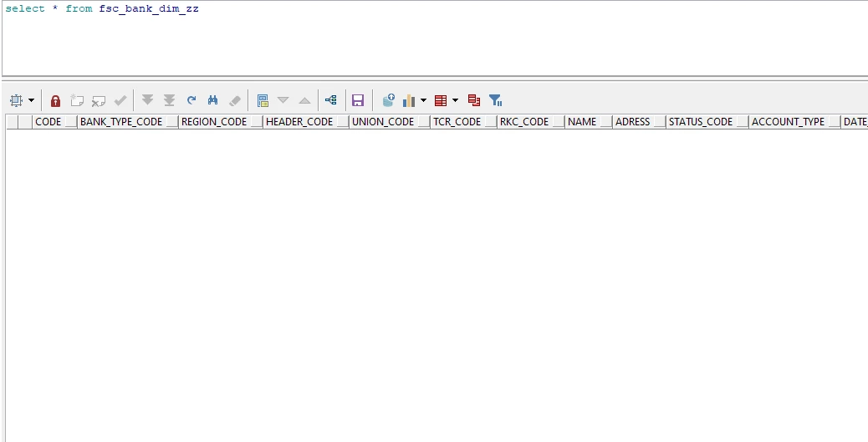Viewport: 868px width, 442px height.
Task: Open the chart dropdown arrow
Action: 423,100
